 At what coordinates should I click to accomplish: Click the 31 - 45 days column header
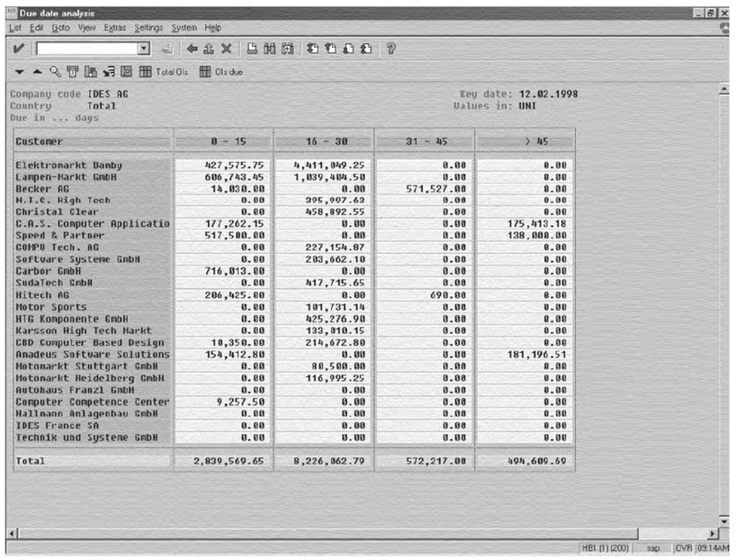pos(425,142)
